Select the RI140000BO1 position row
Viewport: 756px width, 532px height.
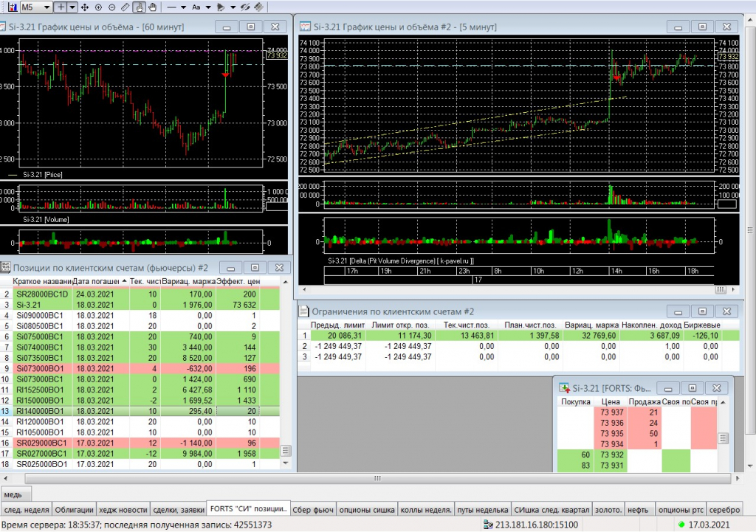(x=140, y=411)
